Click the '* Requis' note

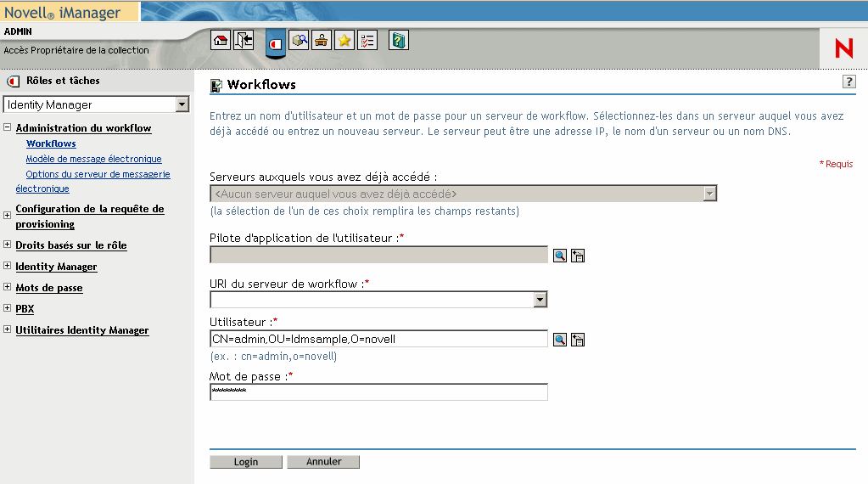coord(836,164)
